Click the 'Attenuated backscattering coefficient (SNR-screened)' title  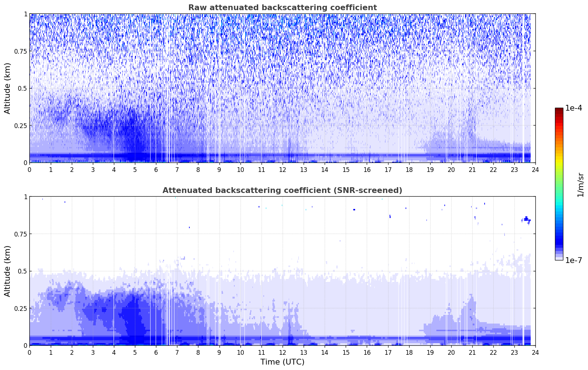[282, 190]
